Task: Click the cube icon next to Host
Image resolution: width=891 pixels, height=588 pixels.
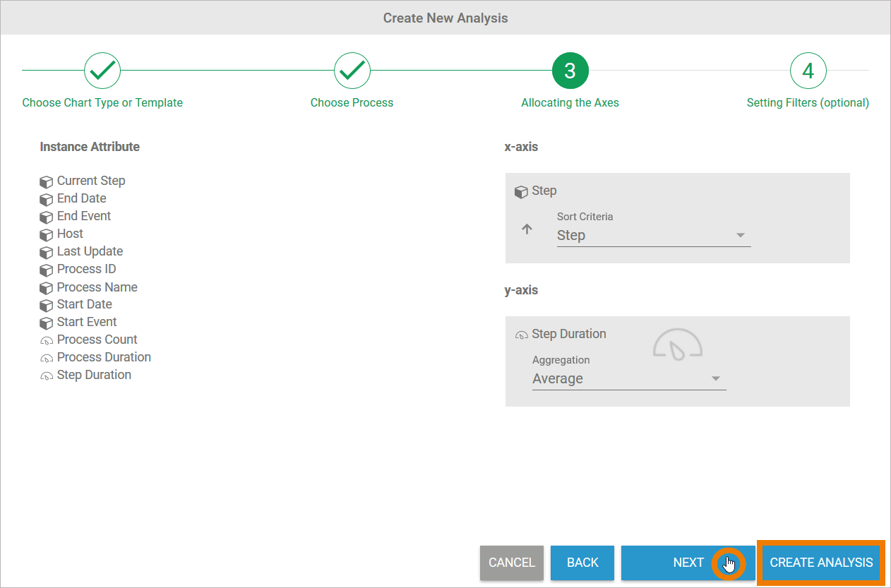Action: pos(47,234)
